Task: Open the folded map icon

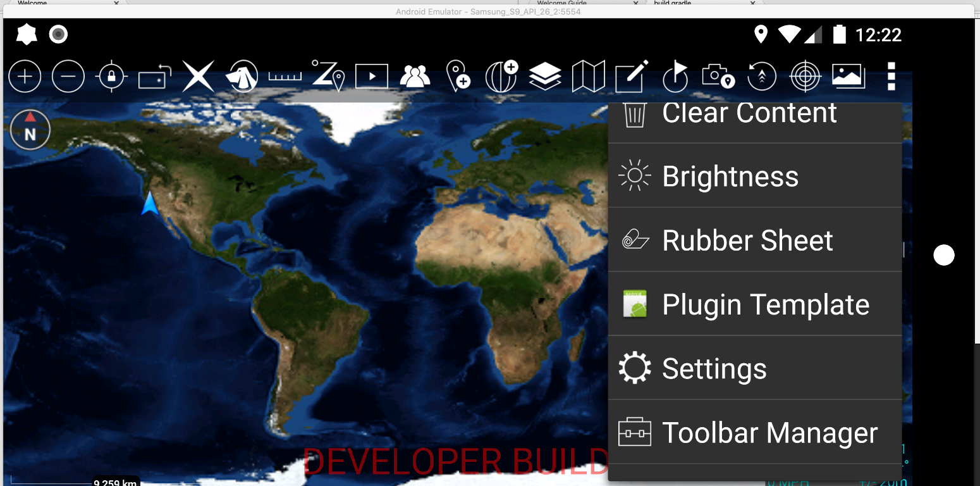Action: (589, 77)
